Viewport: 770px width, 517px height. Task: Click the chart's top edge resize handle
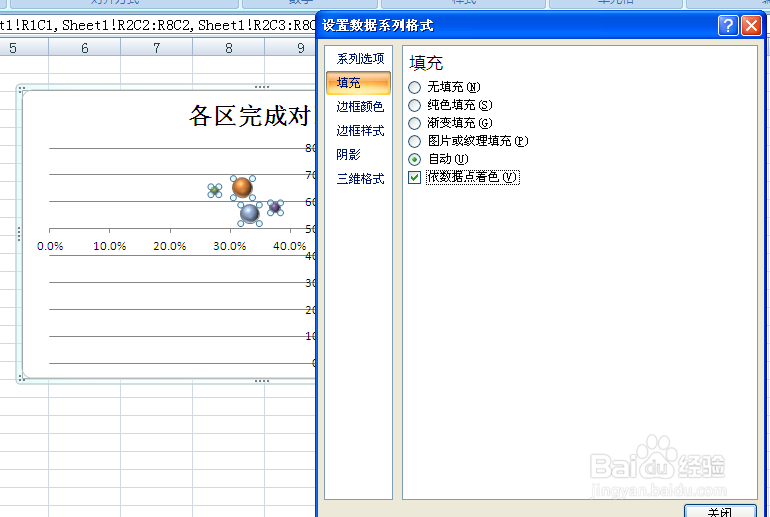263,88
